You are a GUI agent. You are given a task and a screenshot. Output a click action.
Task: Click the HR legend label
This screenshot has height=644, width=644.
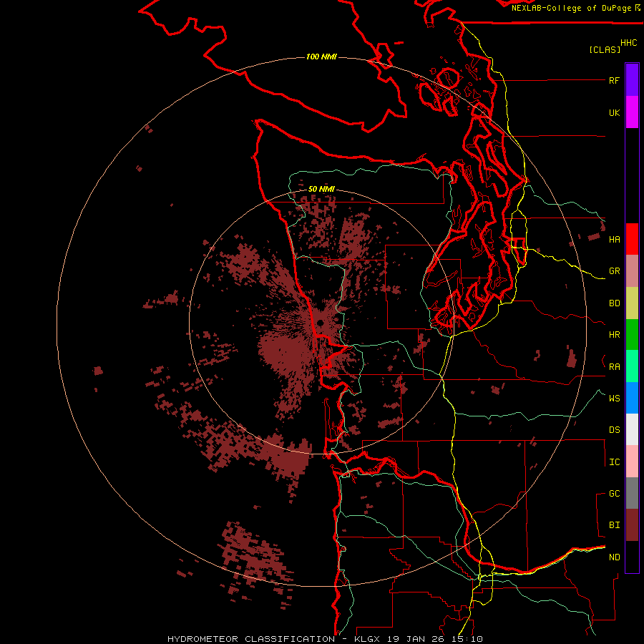(614, 335)
